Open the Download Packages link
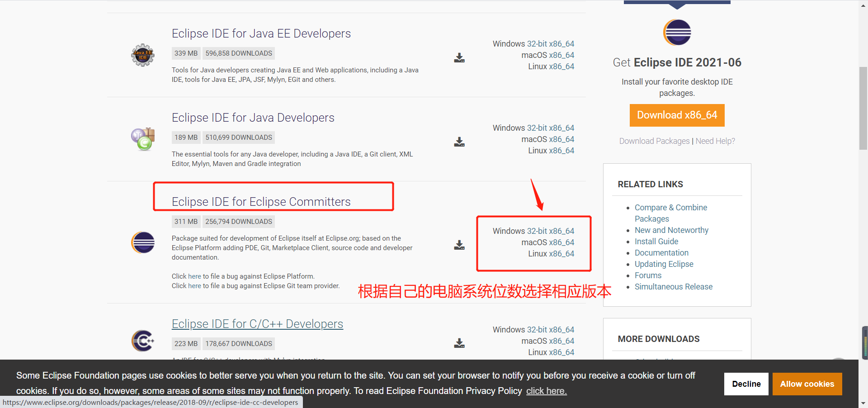868x408 pixels. (x=654, y=141)
